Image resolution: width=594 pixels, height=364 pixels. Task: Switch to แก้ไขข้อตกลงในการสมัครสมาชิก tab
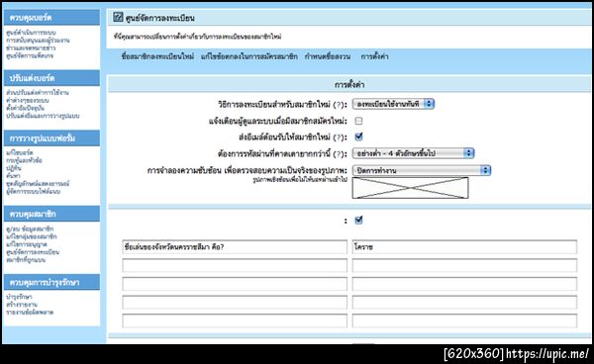pos(249,56)
